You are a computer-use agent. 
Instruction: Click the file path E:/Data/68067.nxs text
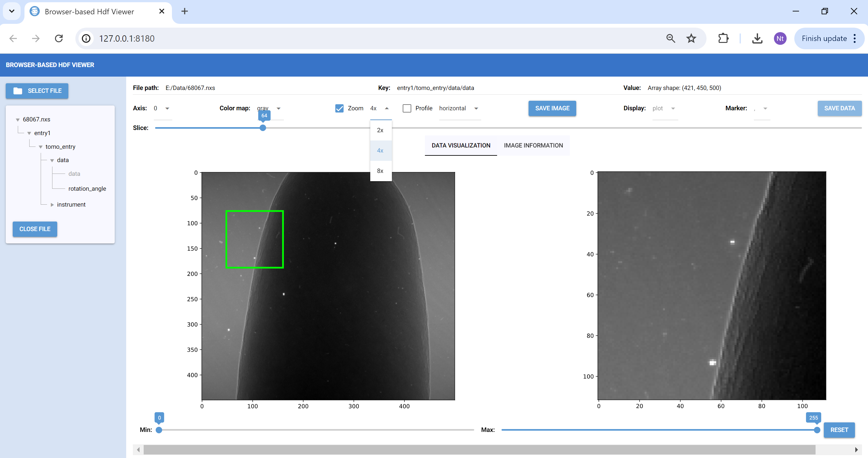tap(190, 88)
